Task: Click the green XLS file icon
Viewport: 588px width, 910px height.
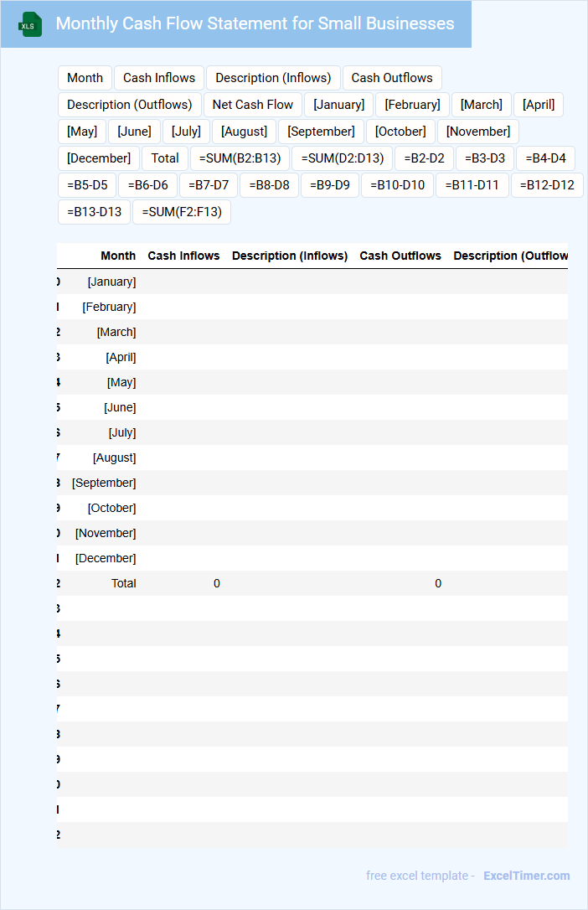Action: click(x=30, y=24)
